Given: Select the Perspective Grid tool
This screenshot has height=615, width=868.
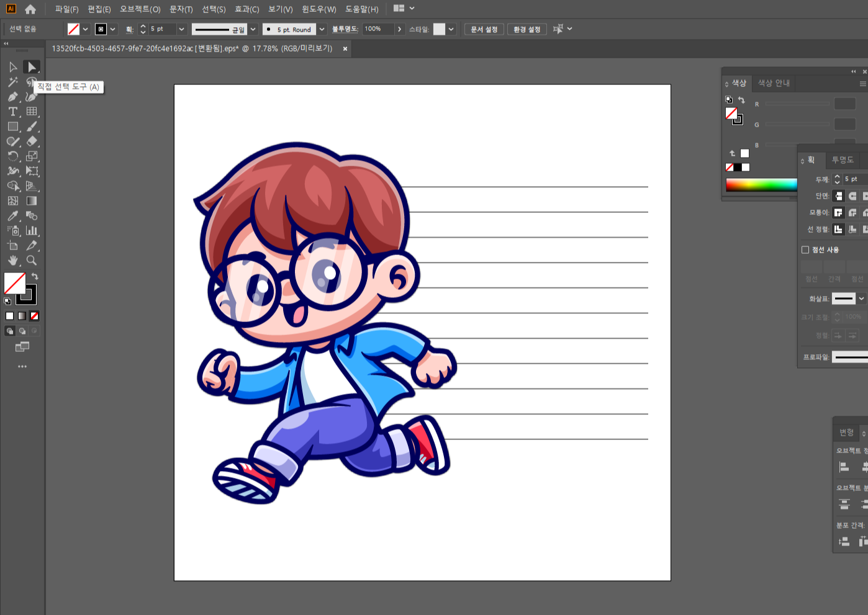Looking at the screenshot, I should [32, 186].
